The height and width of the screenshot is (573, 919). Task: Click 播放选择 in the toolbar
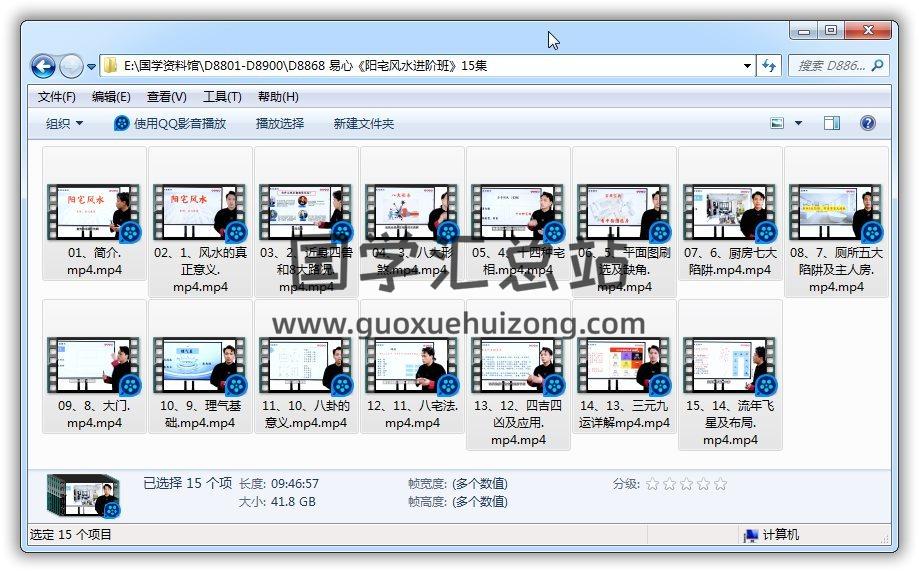tap(280, 124)
